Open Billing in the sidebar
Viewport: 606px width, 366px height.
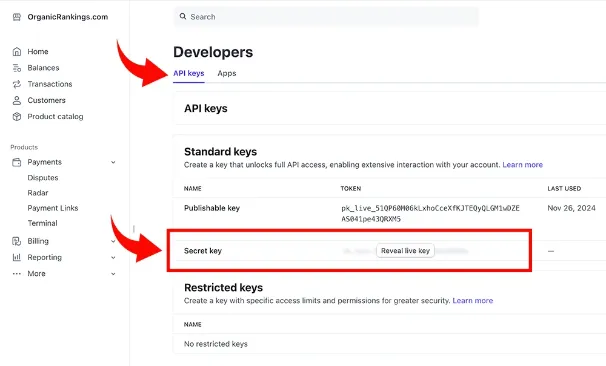tap(38, 241)
